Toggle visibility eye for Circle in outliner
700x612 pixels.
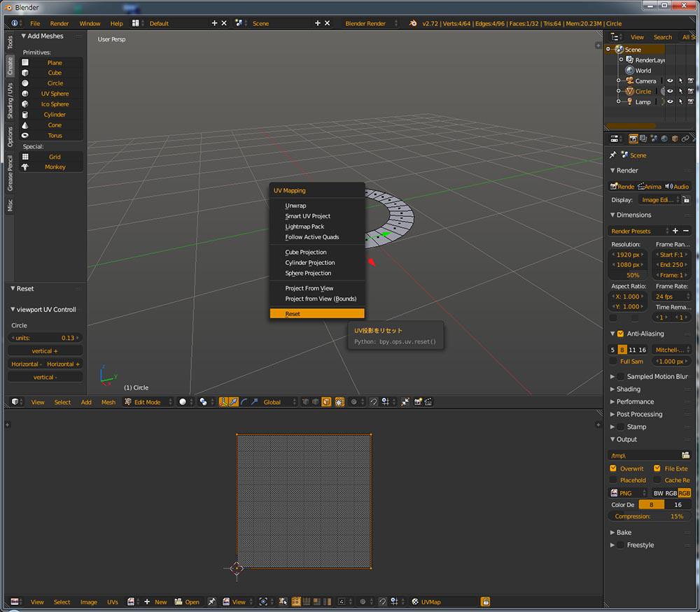(670, 91)
